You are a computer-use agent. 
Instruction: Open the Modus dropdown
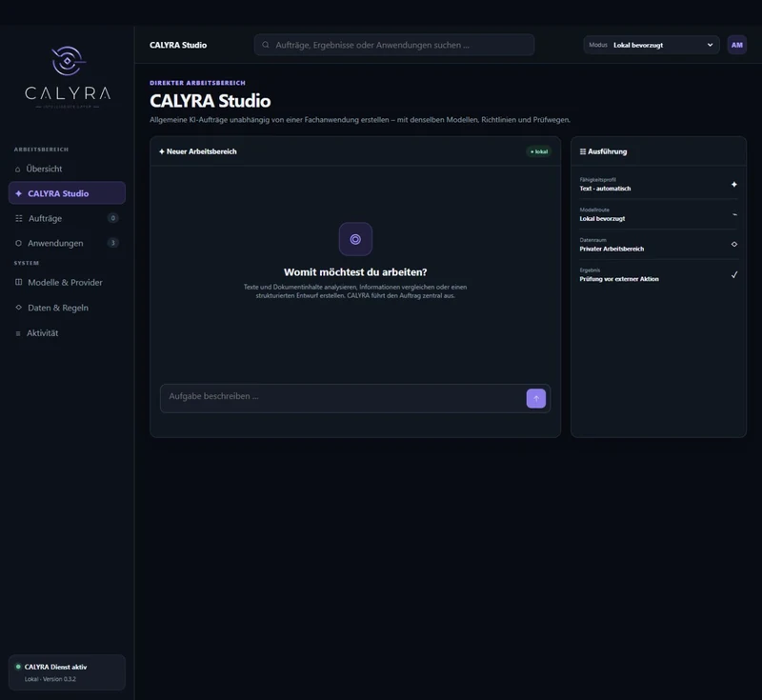[x=652, y=45]
